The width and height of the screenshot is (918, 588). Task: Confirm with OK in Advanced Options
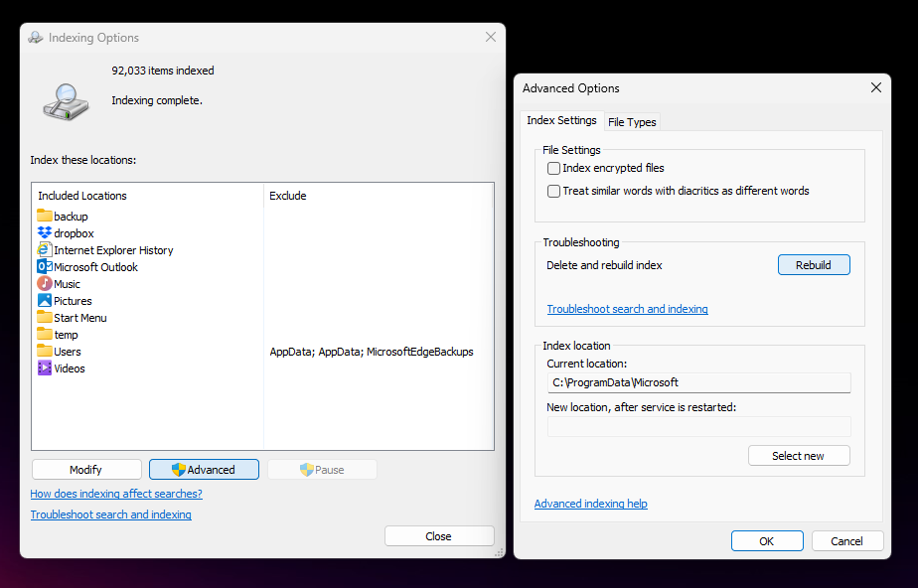tap(767, 541)
